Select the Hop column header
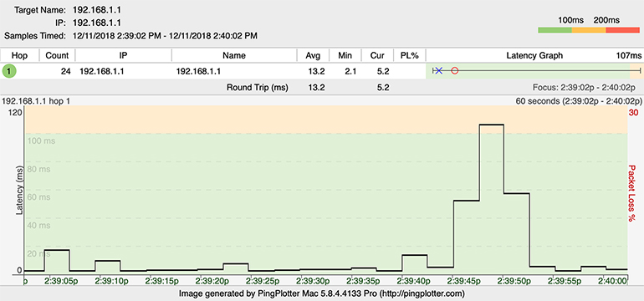Viewport: 644px width, 301px height. click(x=20, y=55)
